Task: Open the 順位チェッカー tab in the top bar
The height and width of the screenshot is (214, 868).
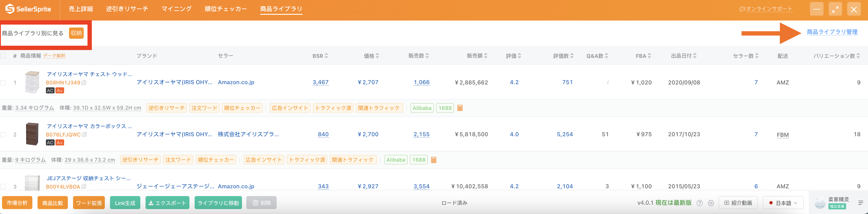Action: coord(226,9)
